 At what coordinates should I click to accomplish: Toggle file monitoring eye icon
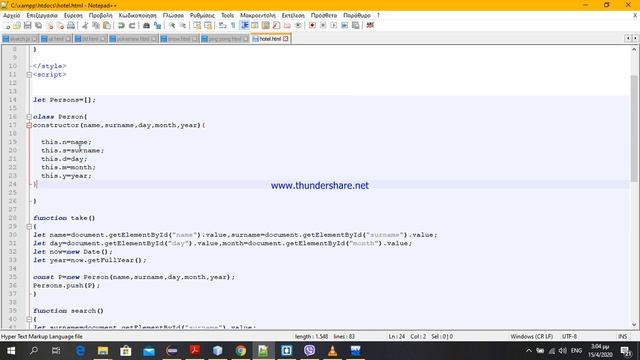298,25
